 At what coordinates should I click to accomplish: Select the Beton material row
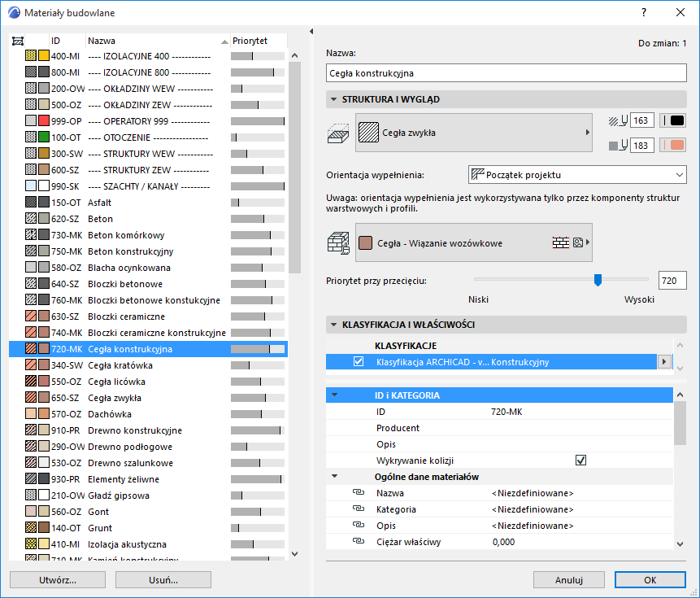pos(148,219)
